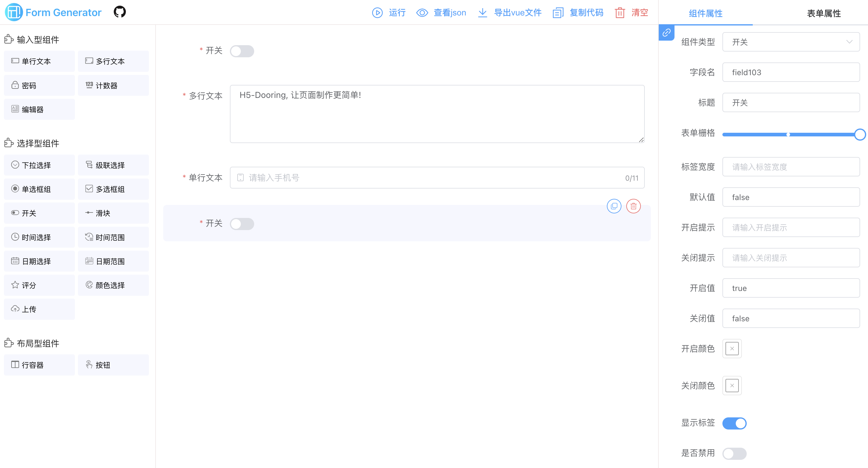The image size is (868, 468).
Task: Click the 字段名 input field
Action: 791,72
